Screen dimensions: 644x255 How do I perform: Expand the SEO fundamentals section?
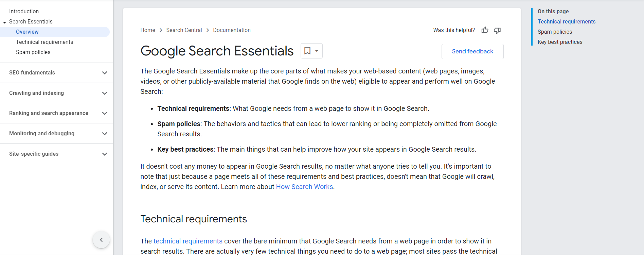point(105,73)
